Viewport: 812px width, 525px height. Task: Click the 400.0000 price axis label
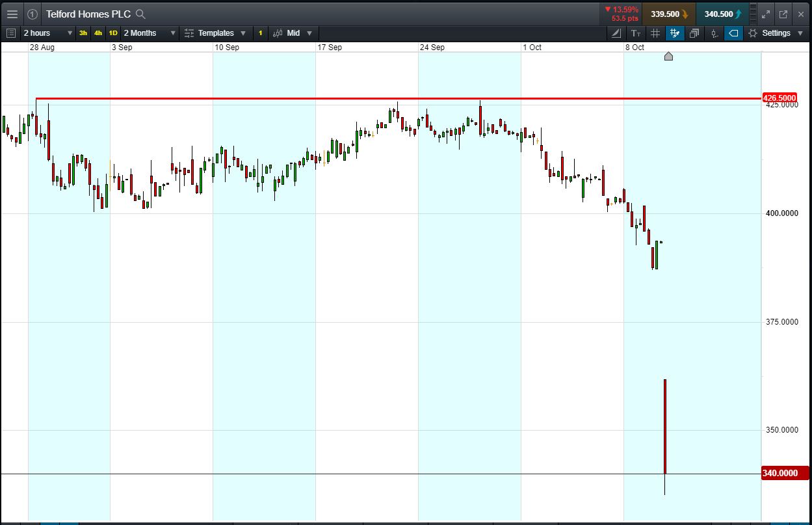pos(781,213)
